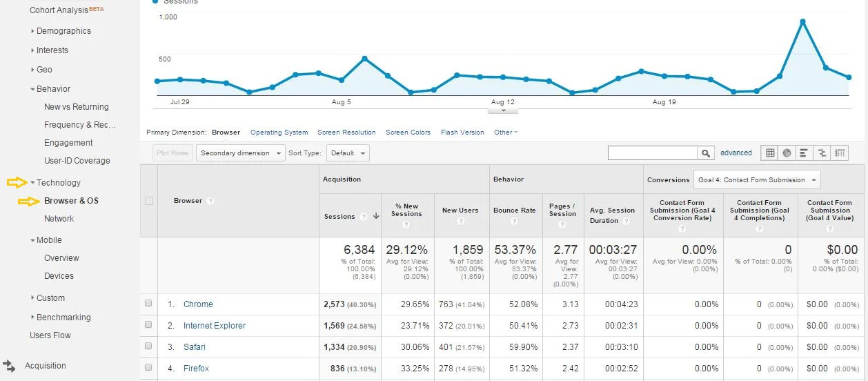Toggle the select-all checkbox in table header
The image size is (868, 381).
pos(148,201)
